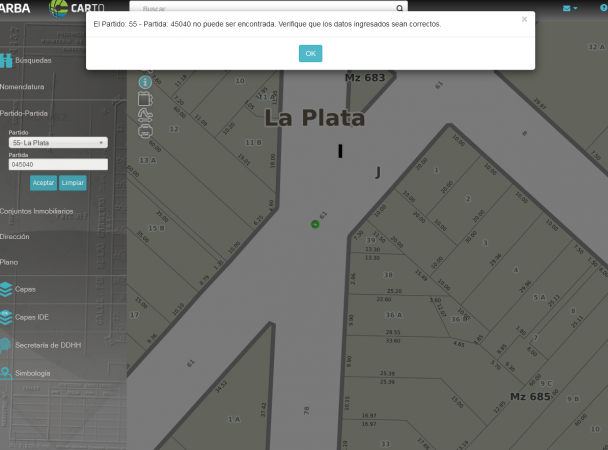Close the error dialog with X

pos(524,19)
